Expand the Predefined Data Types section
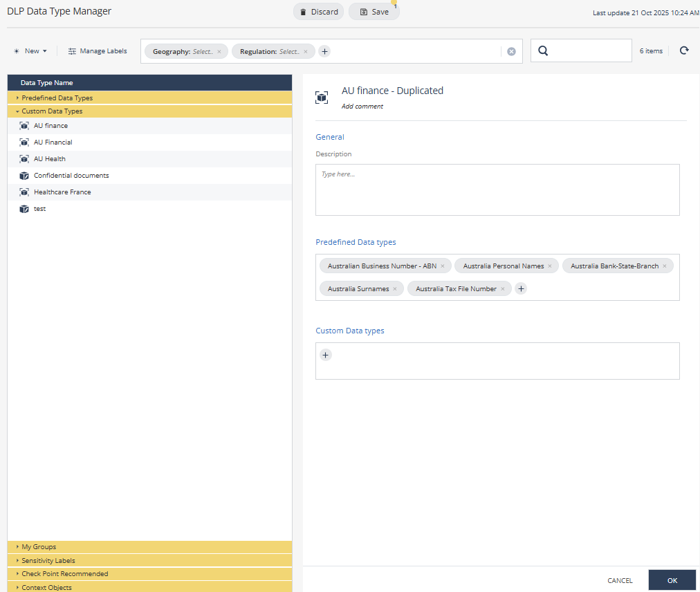The image size is (700, 592). (x=57, y=98)
